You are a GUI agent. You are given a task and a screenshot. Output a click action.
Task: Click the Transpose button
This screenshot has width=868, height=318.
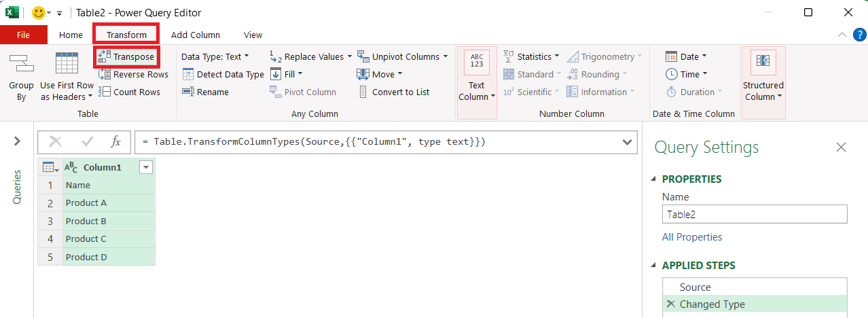127,57
